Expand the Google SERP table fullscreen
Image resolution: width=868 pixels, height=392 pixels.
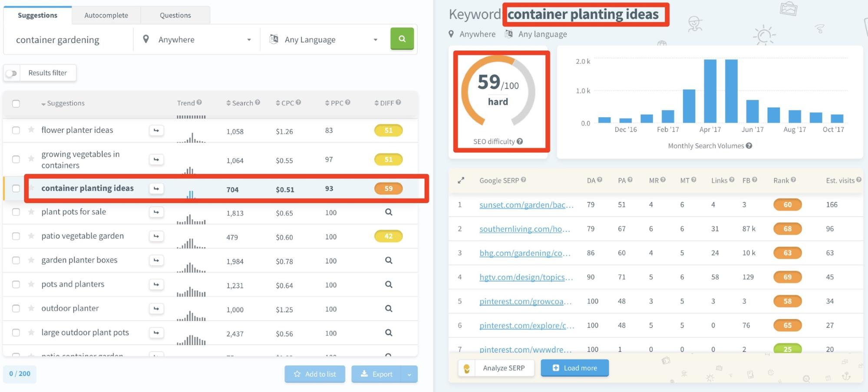click(461, 180)
